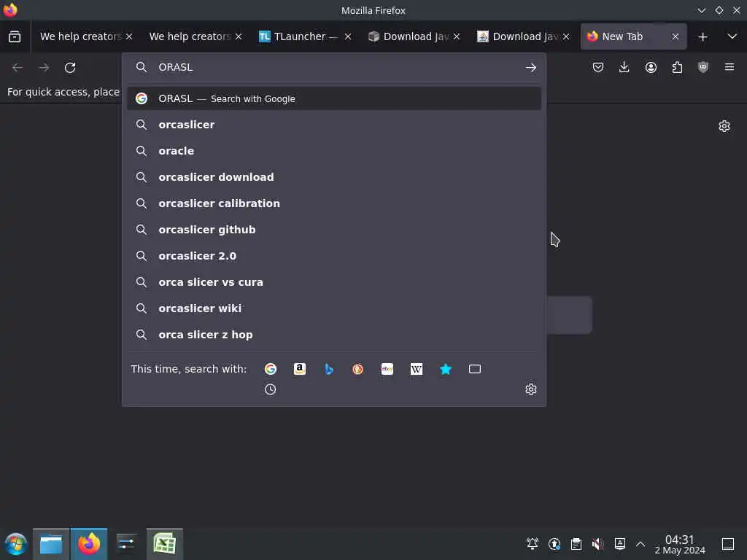Search this time with DuckDuckGo
The width and height of the screenshot is (747, 560).
357,369
